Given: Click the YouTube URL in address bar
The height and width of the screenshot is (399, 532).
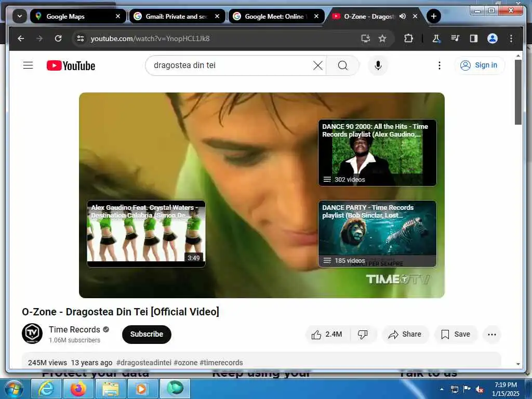Looking at the screenshot, I should [150, 38].
